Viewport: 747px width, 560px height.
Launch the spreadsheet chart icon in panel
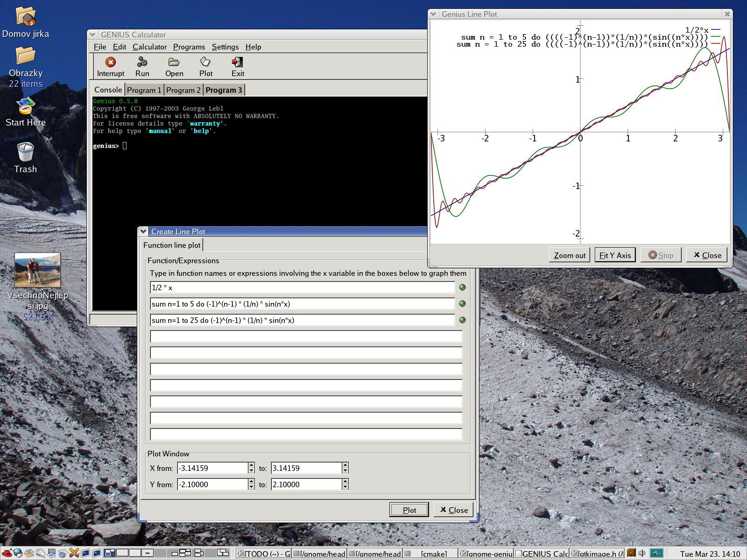coord(63,553)
